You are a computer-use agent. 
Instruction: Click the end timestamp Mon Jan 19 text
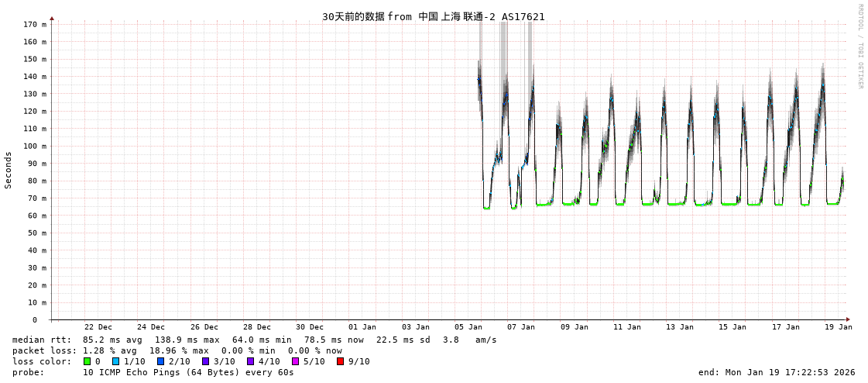(776, 372)
